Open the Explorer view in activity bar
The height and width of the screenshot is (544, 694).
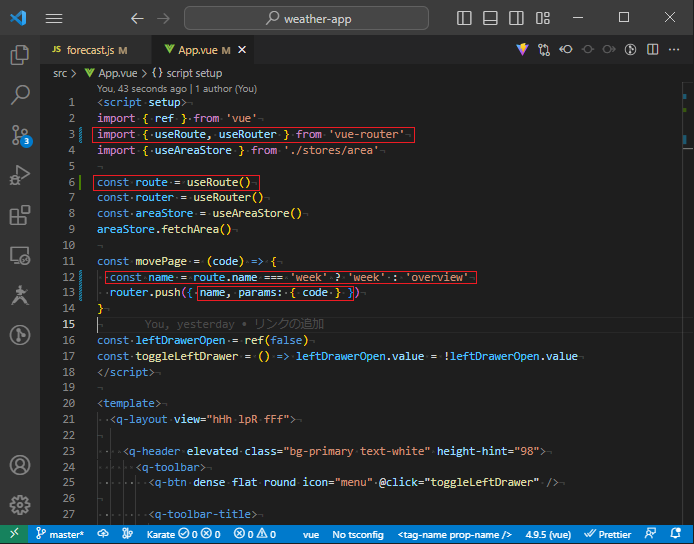[x=19, y=55]
